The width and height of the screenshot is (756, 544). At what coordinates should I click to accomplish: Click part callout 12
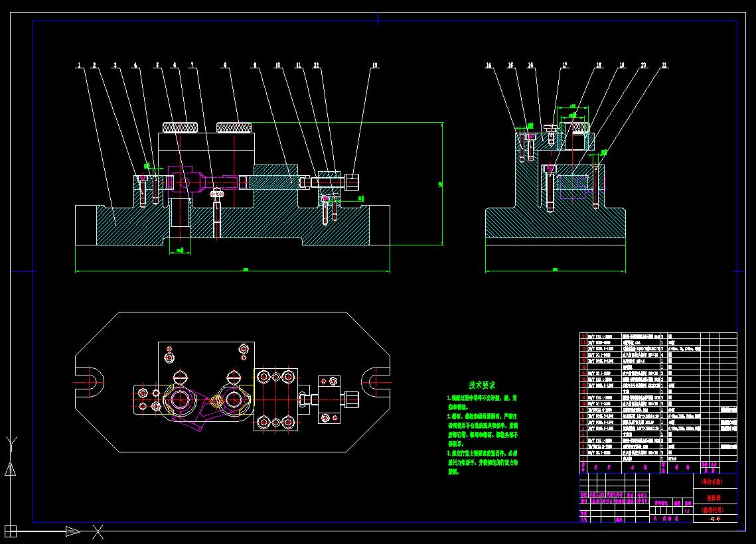(316, 65)
